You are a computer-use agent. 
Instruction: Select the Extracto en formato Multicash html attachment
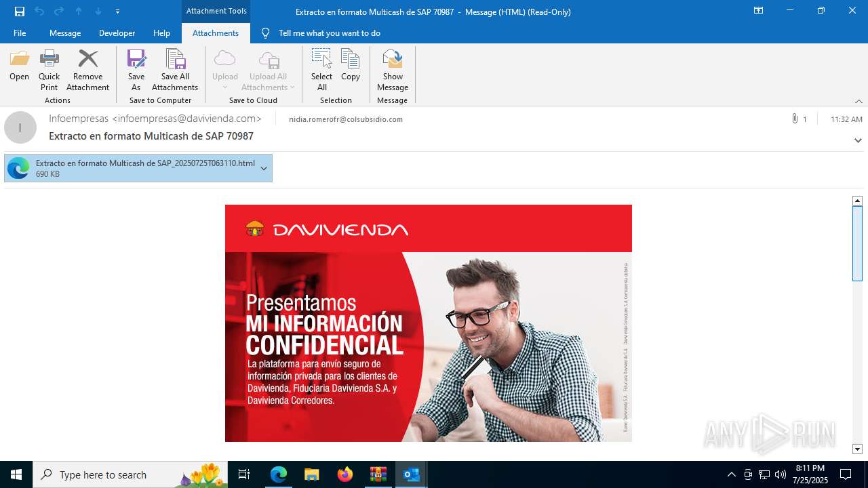tap(138, 168)
